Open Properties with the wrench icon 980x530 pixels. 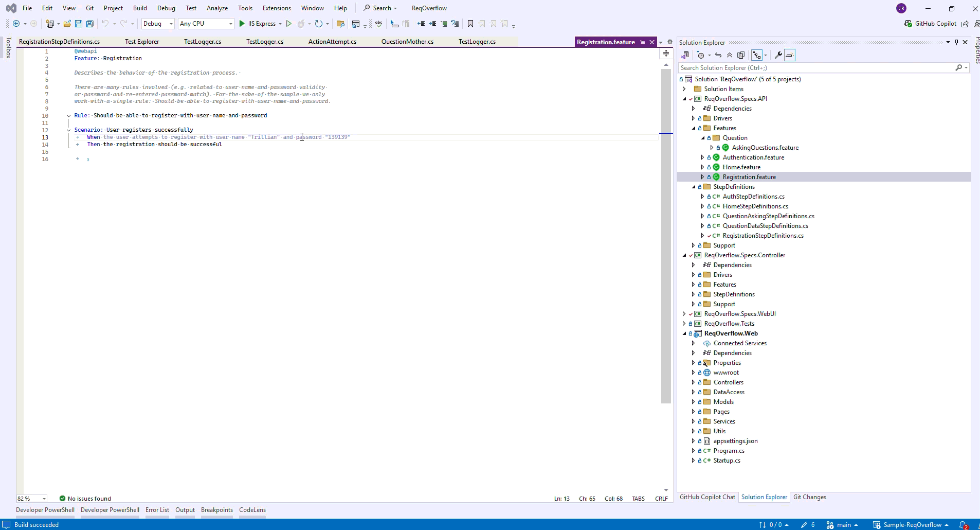click(778, 55)
